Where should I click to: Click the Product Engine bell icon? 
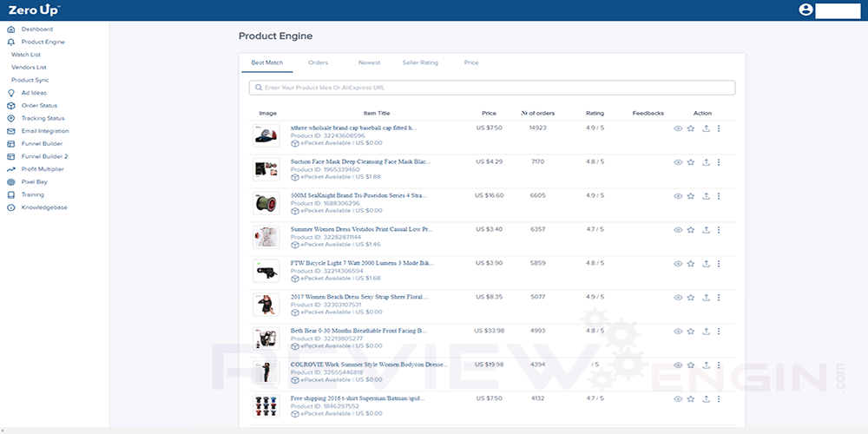[x=11, y=42]
